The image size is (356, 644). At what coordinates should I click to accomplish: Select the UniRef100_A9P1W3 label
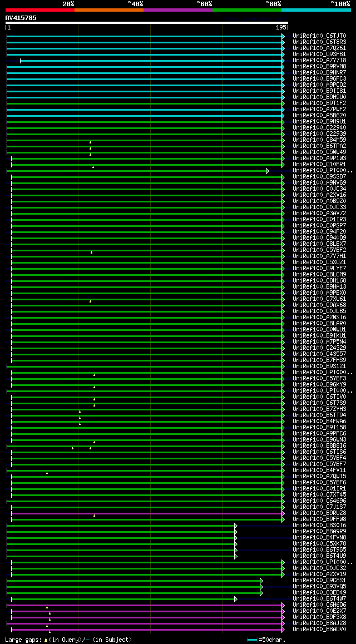[319, 158]
